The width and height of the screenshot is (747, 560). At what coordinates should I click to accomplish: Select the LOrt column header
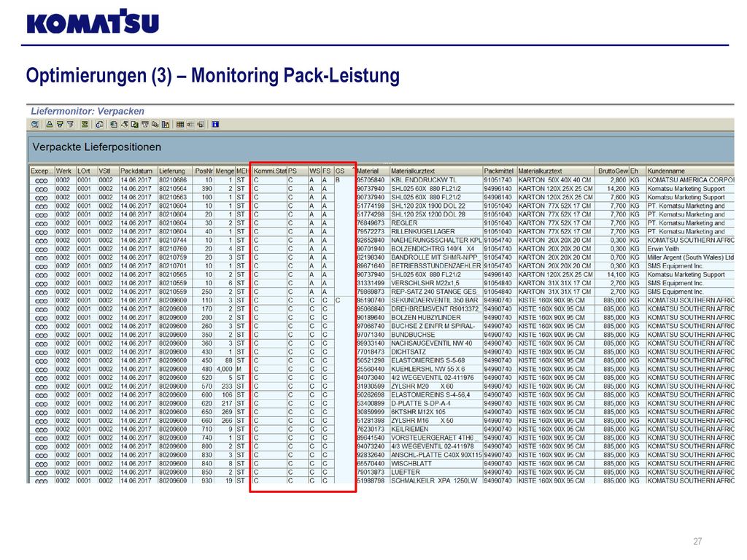pos(87,171)
